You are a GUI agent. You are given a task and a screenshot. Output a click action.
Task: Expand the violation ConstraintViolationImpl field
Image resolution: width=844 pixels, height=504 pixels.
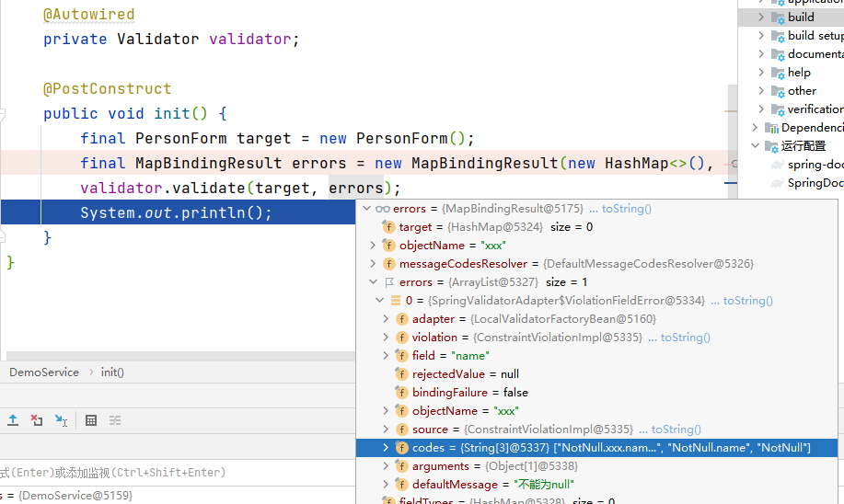click(x=386, y=338)
